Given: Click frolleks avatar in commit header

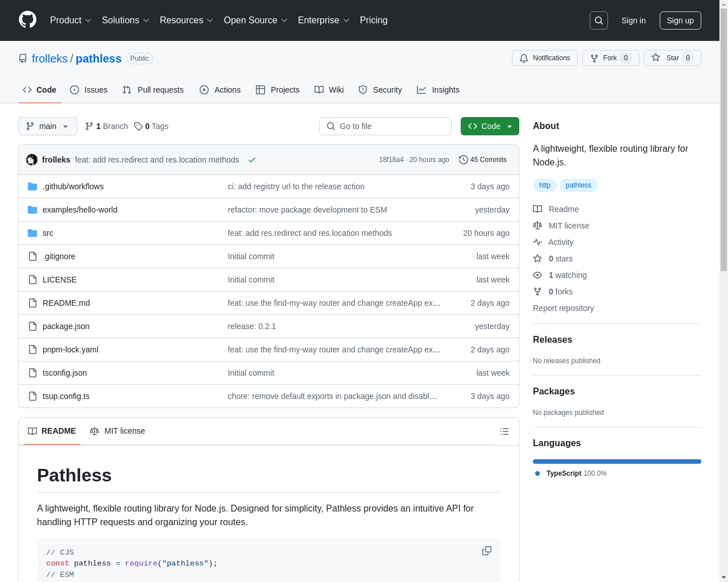Looking at the screenshot, I should click(x=32, y=160).
